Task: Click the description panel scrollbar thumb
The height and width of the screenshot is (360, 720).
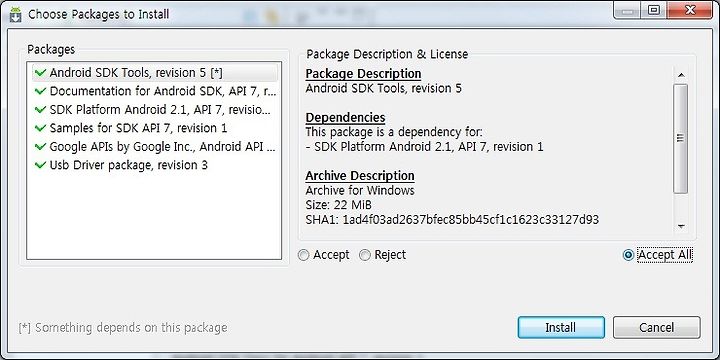Action: pyautogui.click(x=681, y=138)
